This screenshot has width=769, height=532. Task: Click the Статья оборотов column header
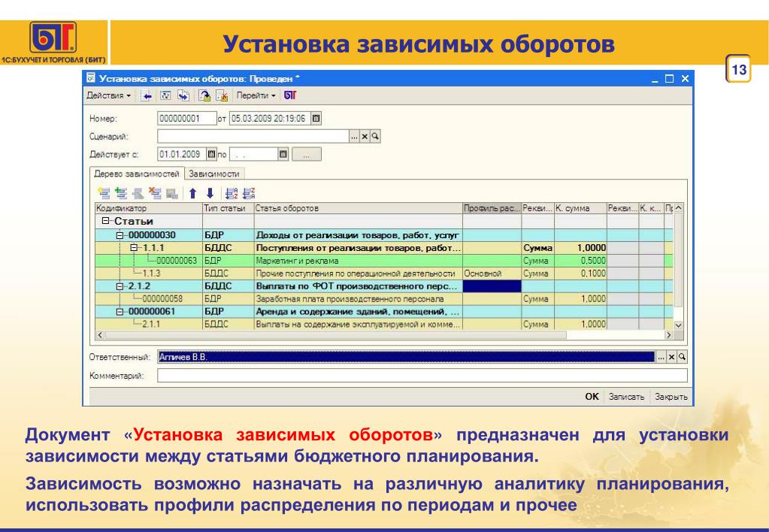click(x=358, y=208)
